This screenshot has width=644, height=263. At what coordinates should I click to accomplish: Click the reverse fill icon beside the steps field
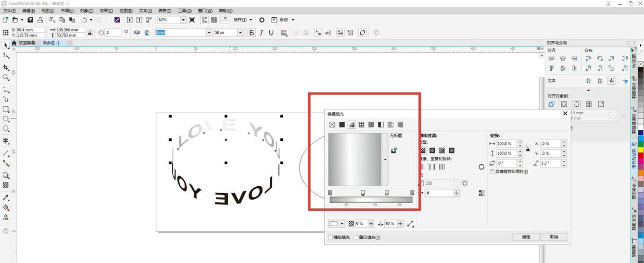point(465,183)
